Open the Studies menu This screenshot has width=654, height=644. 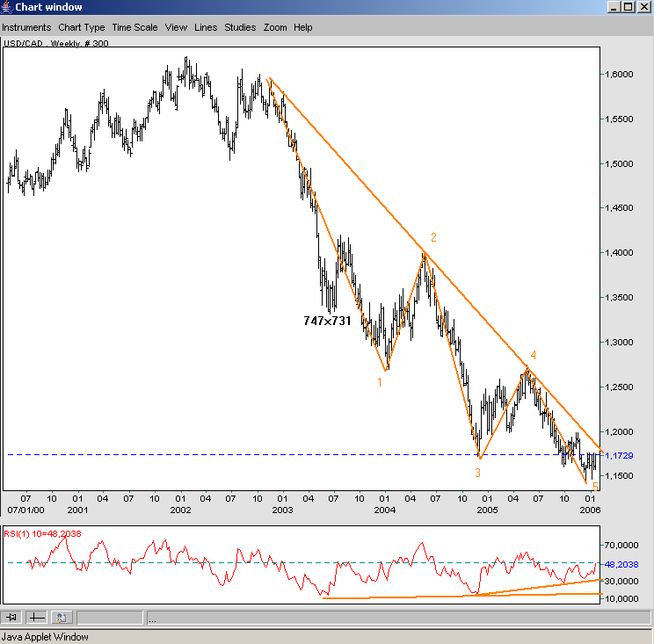[x=240, y=27]
